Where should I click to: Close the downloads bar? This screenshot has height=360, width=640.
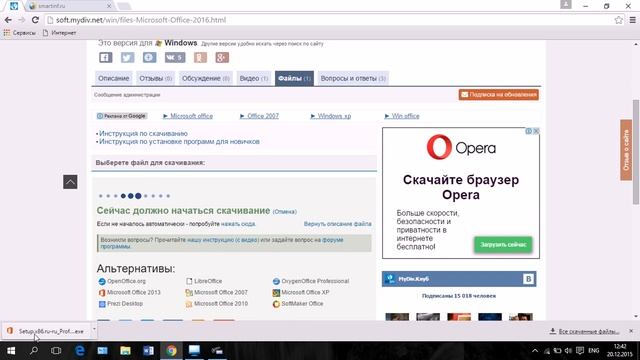tap(631, 331)
